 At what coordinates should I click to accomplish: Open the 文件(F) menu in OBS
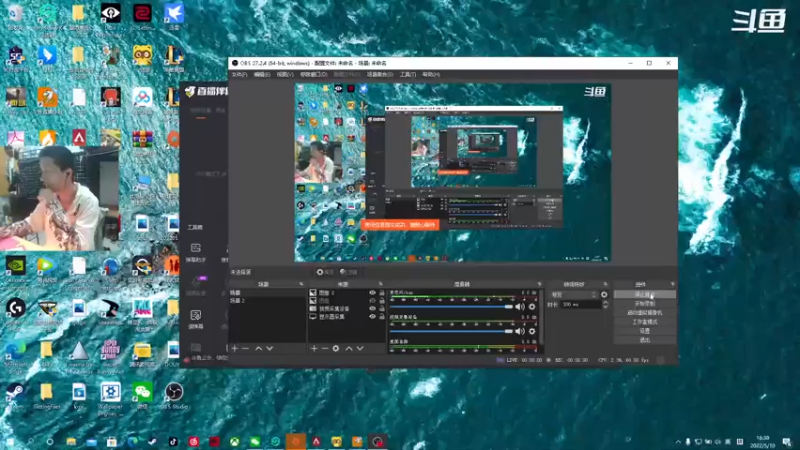click(239, 74)
